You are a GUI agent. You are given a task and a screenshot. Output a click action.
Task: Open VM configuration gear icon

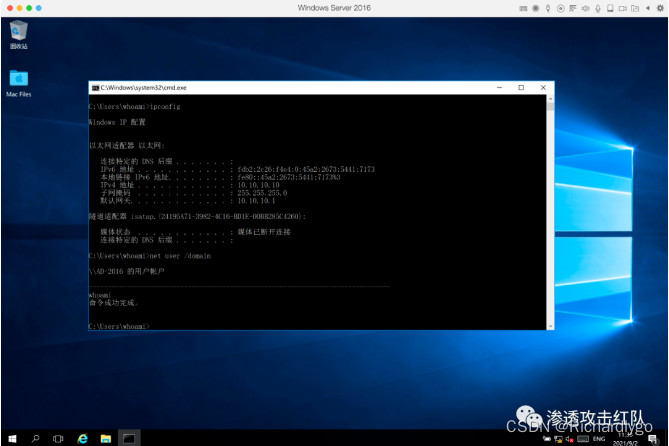660,8
